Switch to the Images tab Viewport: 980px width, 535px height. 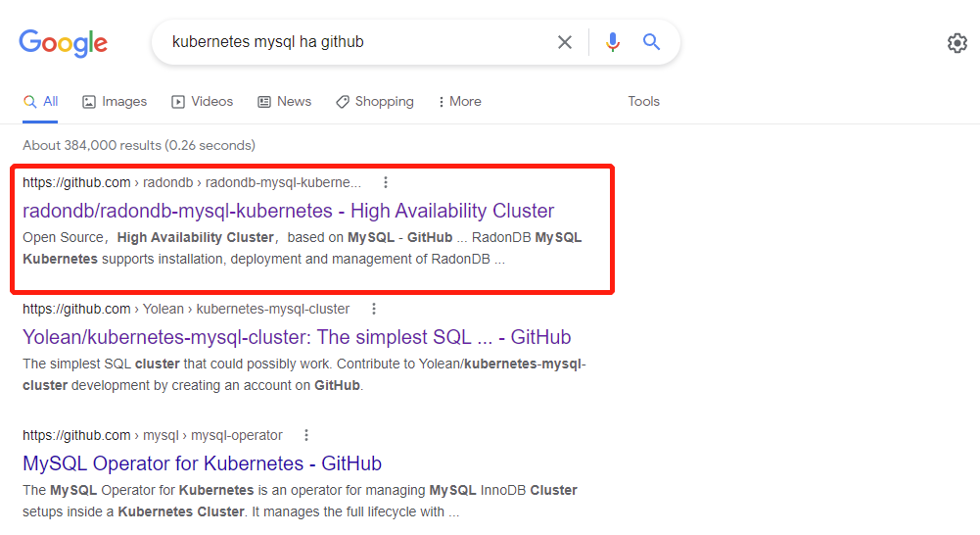coord(115,101)
